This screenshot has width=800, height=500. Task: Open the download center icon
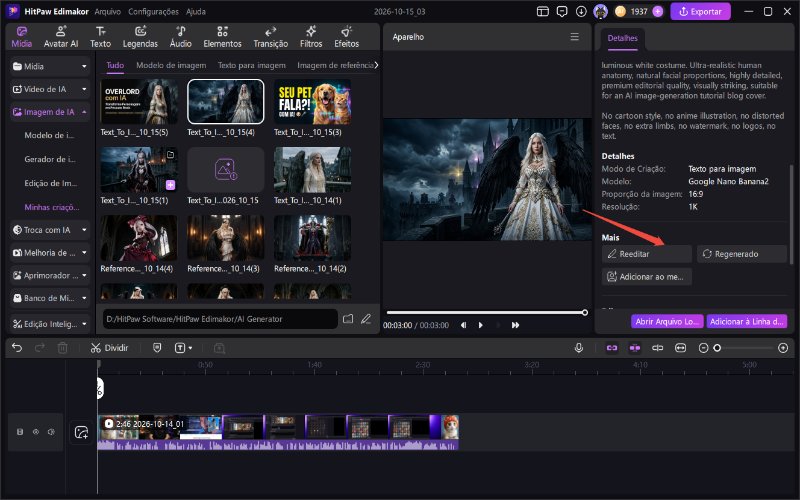point(581,11)
